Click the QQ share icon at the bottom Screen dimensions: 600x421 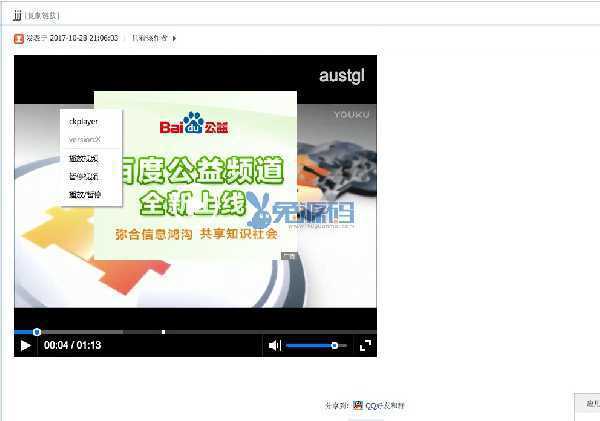pos(358,405)
